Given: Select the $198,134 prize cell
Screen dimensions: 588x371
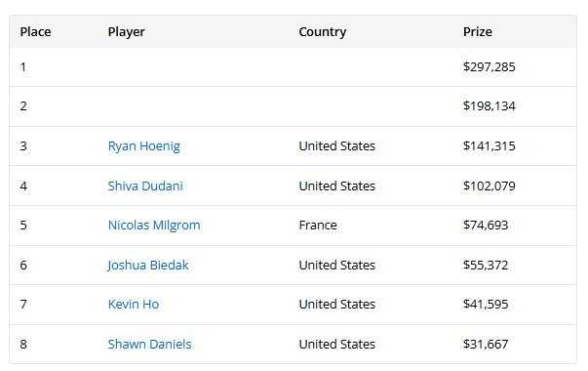Looking at the screenshot, I should pos(489,105).
